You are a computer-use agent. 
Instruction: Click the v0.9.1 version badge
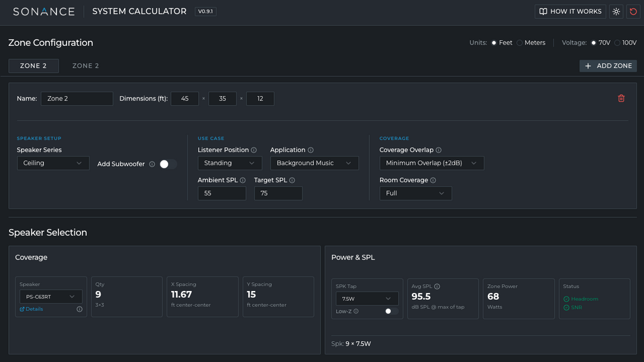coord(206,11)
